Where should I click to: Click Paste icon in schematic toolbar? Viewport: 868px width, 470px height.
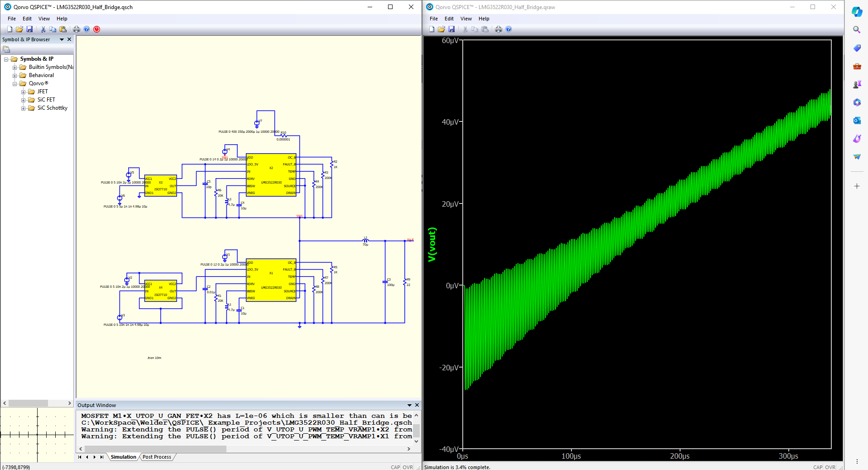tap(63, 29)
